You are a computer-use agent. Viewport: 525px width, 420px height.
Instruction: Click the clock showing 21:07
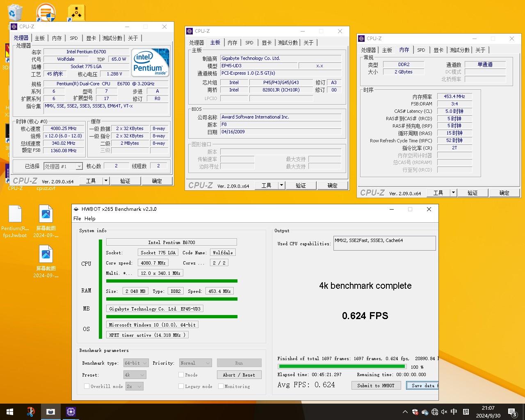(488, 408)
